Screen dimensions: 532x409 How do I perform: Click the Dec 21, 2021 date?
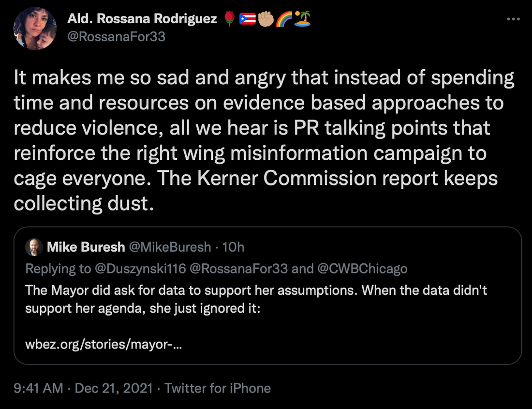point(114,388)
